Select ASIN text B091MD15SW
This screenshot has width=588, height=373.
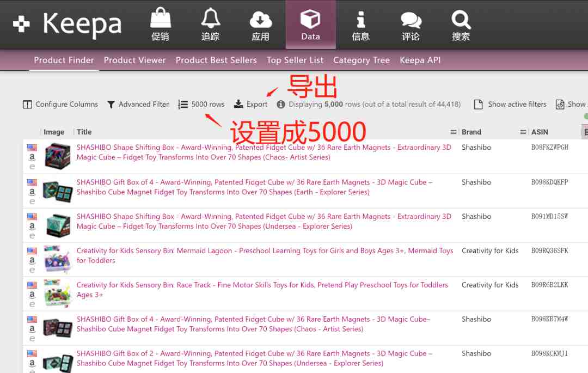click(549, 216)
